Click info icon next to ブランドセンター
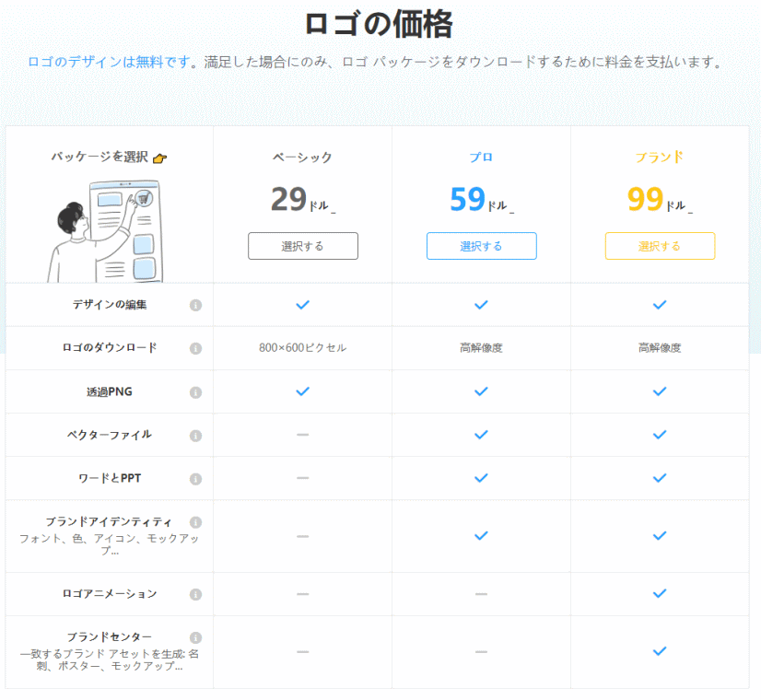Viewport: 761px width, 700px height. 195,637
